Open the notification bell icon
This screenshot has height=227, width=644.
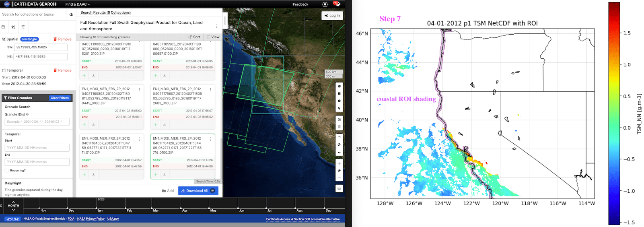[x=325, y=4]
